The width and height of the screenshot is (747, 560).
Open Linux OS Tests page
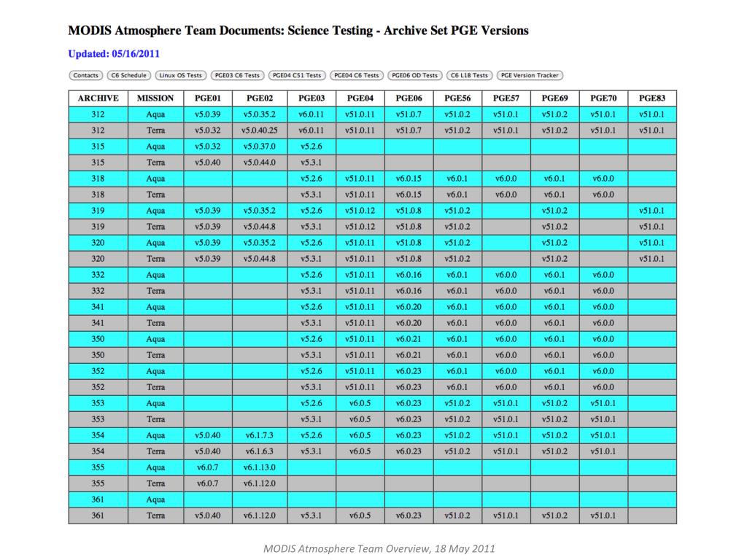181,75
